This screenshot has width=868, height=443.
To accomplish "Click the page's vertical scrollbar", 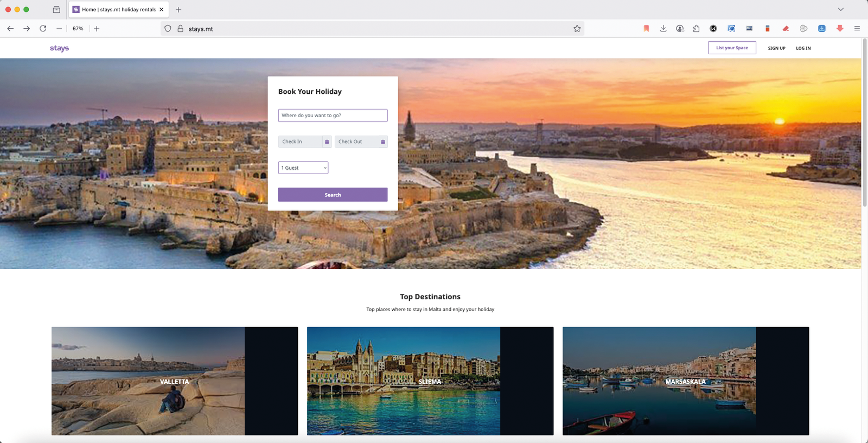I will click(x=864, y=124).
